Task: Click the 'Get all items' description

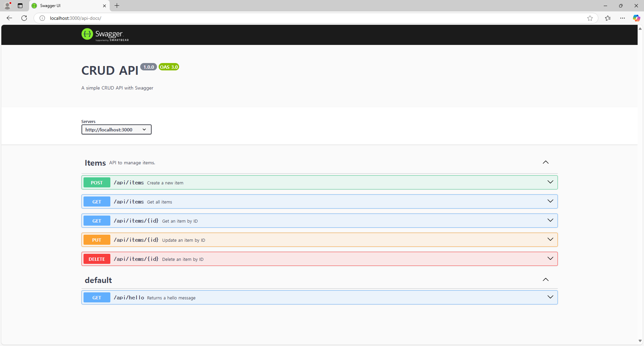Action: tap(159, 202)
